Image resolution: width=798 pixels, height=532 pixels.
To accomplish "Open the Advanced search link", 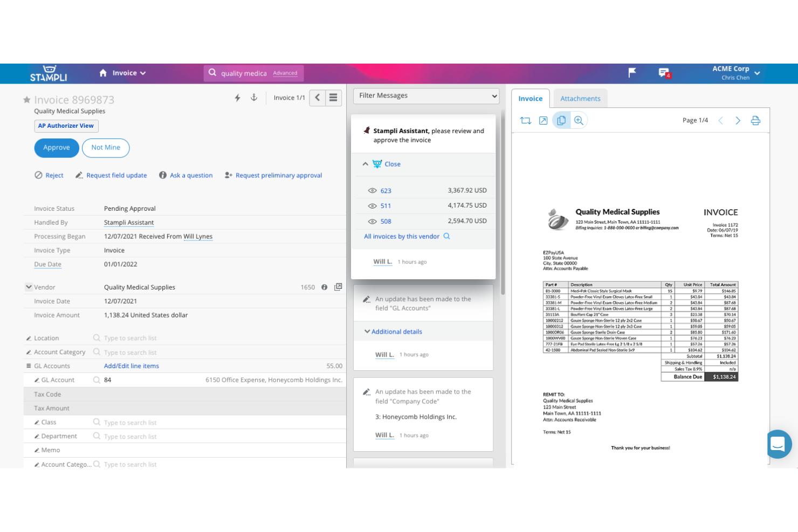I will coord(285,73).
